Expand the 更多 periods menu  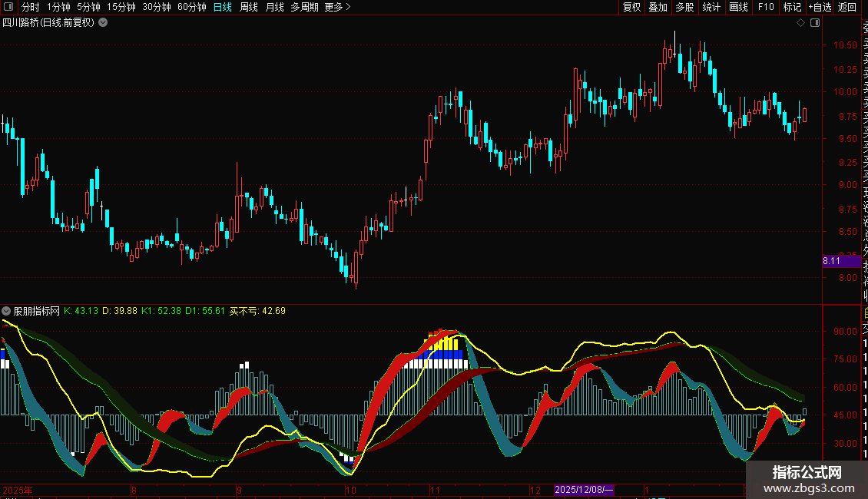pos(337,7)
